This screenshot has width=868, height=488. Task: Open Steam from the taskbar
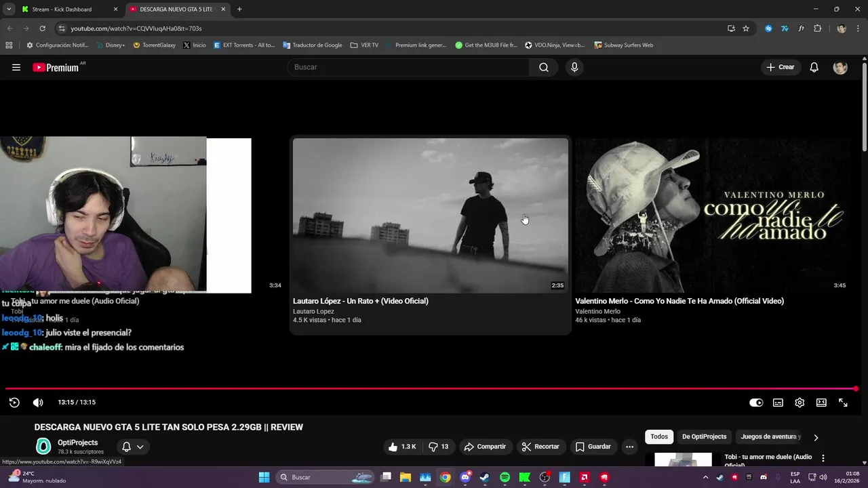[484, 477]
